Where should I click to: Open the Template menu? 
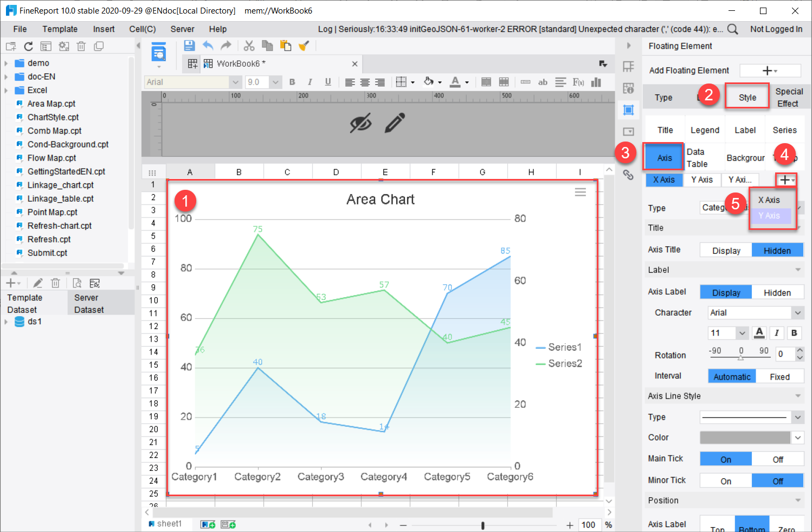pyautogui.click(x=60, y=29)
